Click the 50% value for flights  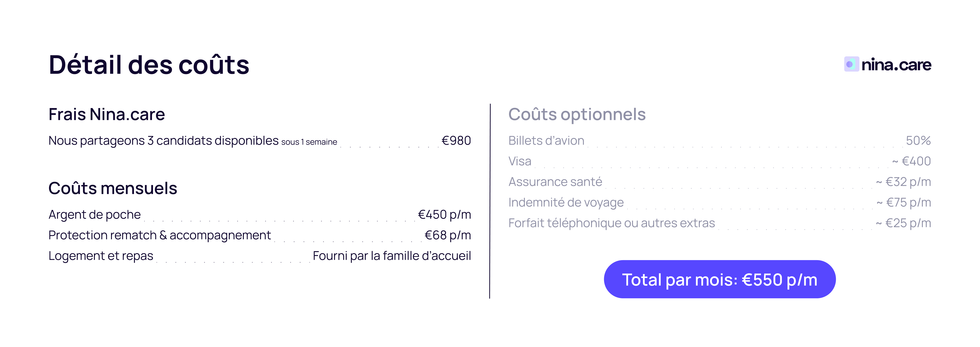[918, 141]
